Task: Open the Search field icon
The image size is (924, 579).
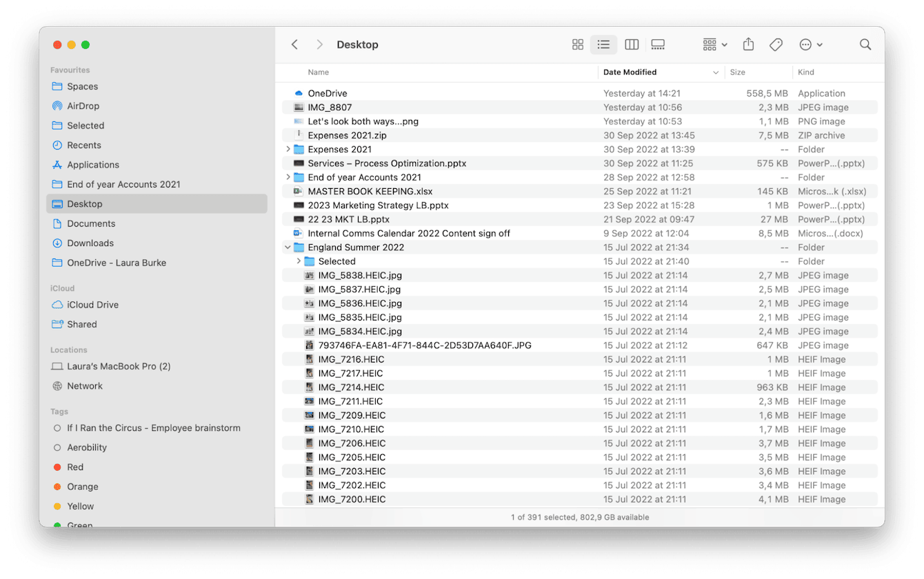Action: click(x=865, y=44)
